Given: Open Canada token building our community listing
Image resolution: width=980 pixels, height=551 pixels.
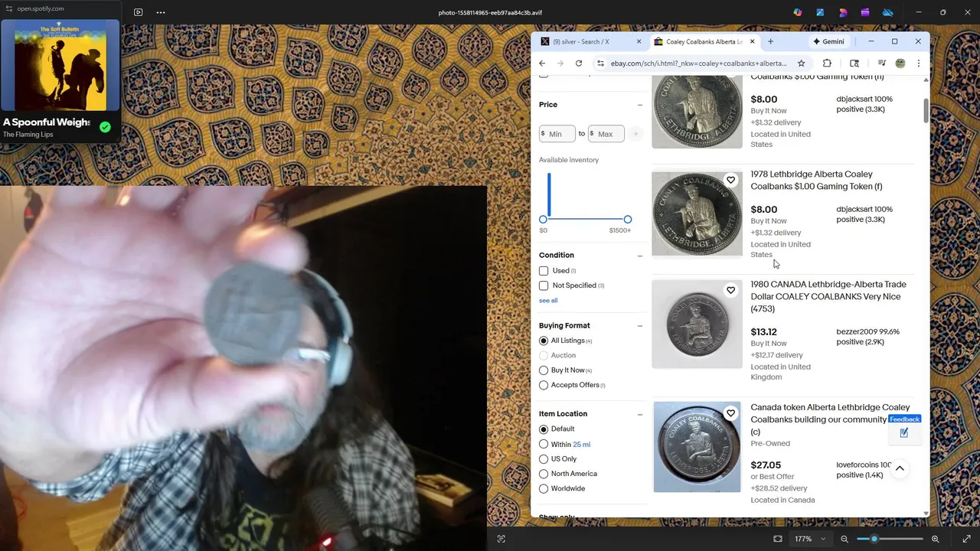Looking at the screenshot, I should [x=830, y=419].
